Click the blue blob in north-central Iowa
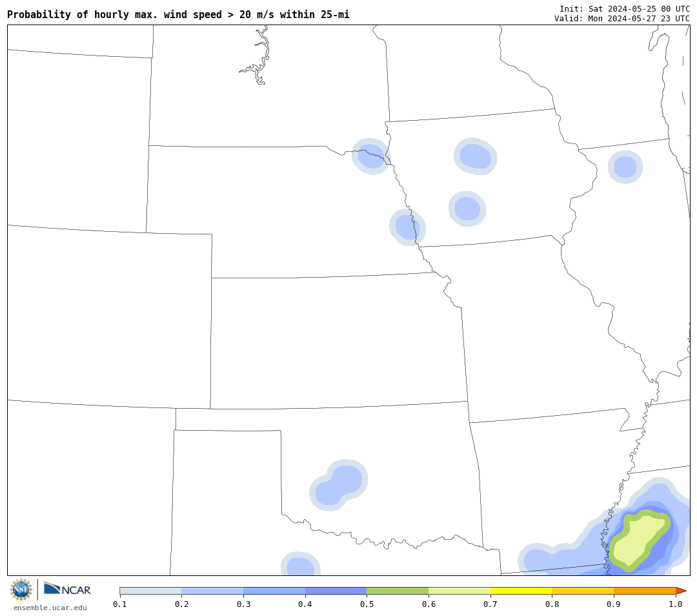The height and width of the screenshot is (616, 697). coord(475,156)
